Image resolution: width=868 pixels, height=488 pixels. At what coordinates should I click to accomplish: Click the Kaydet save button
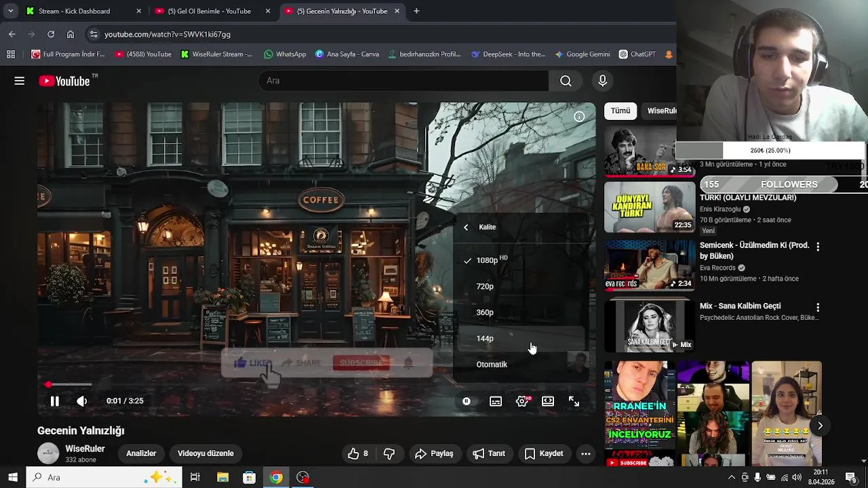click(544, 453)
